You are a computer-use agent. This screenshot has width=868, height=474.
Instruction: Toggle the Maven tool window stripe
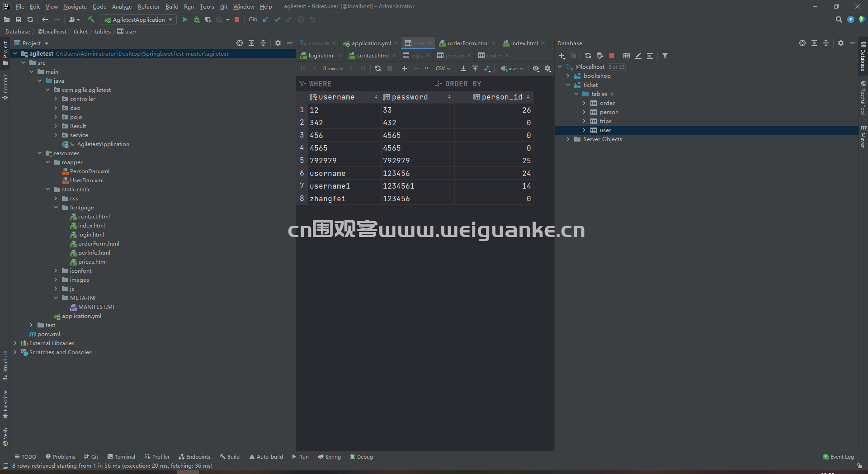(x=863, y=137)
